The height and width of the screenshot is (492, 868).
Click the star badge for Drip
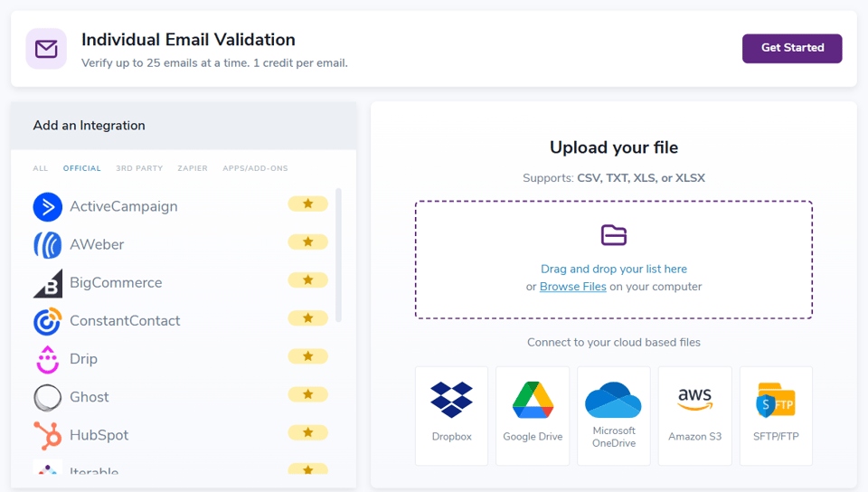pos(307,356)
